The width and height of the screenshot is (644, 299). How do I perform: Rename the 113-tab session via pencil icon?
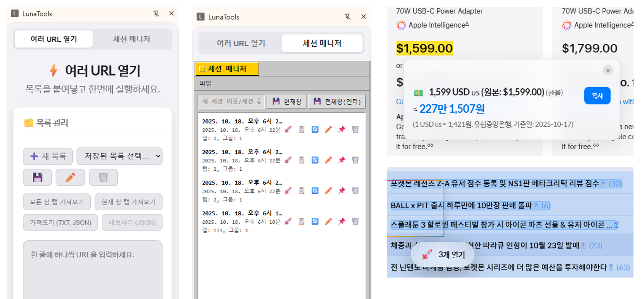(x=328, y=221)
